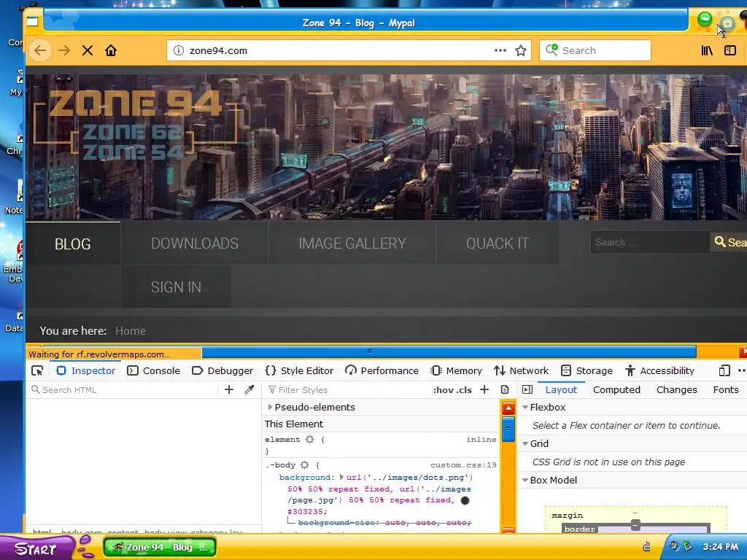Collapse the Box Model section
The image size is (747, 560).
click(x=525, y=480)
